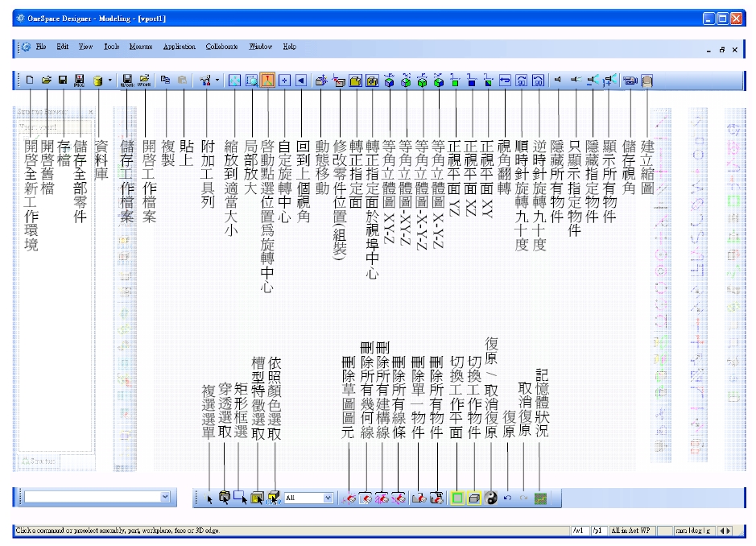Image resolution: width=756 pixels, height=546 pixels.
Task: Click the arrow pointer select-menu icon
Action: [x=209, y=498]
